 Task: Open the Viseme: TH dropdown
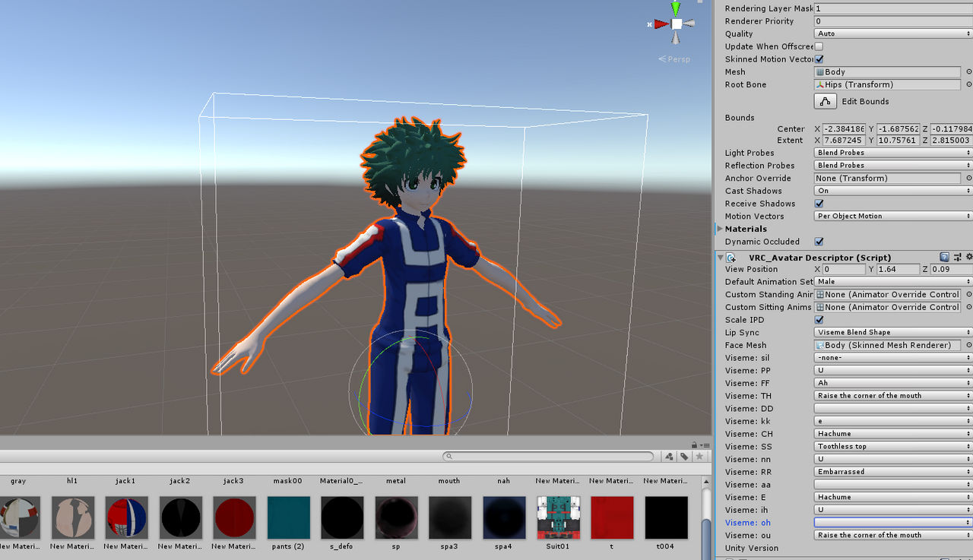pyautogui.click(x=893, y=396)
